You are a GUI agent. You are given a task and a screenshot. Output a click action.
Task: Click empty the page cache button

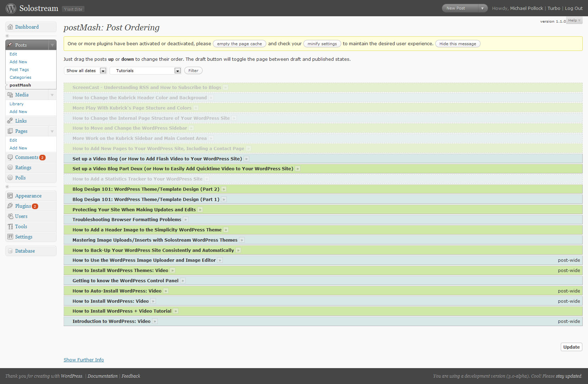(x=239, y=44)
